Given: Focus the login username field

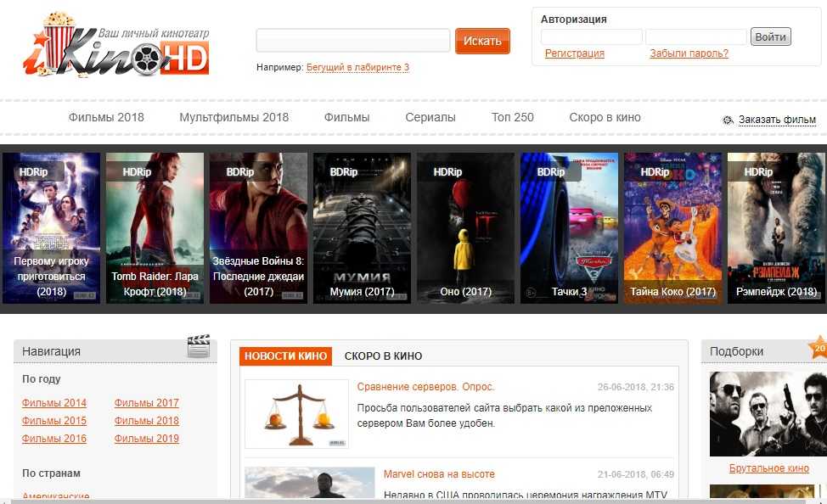Looking at the screenshot, I should (x=592, y=36).
